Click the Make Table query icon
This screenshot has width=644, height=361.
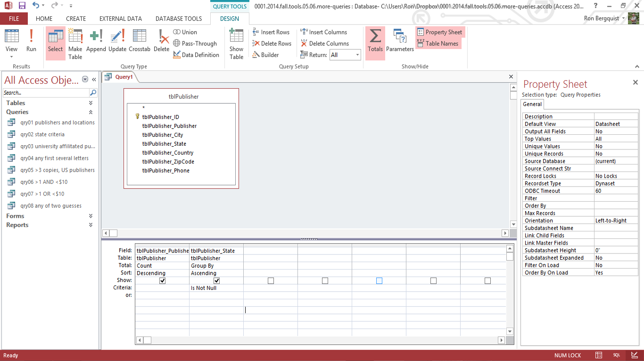75,43
